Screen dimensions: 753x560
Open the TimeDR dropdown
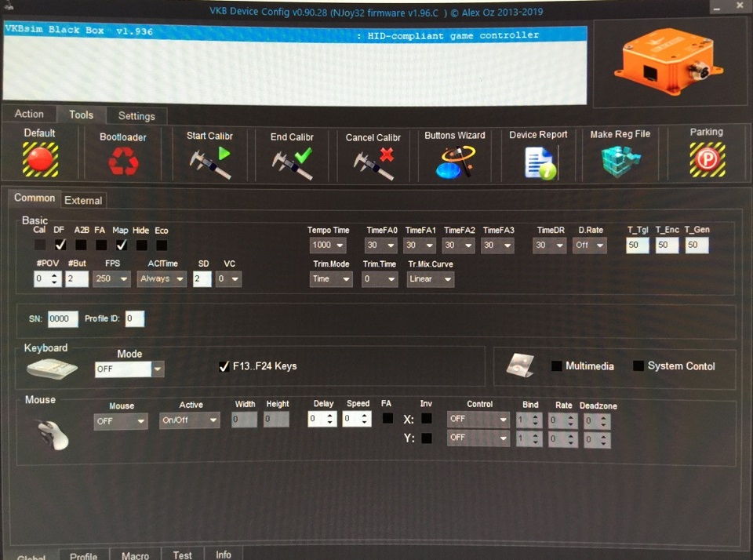pos(550,245)
